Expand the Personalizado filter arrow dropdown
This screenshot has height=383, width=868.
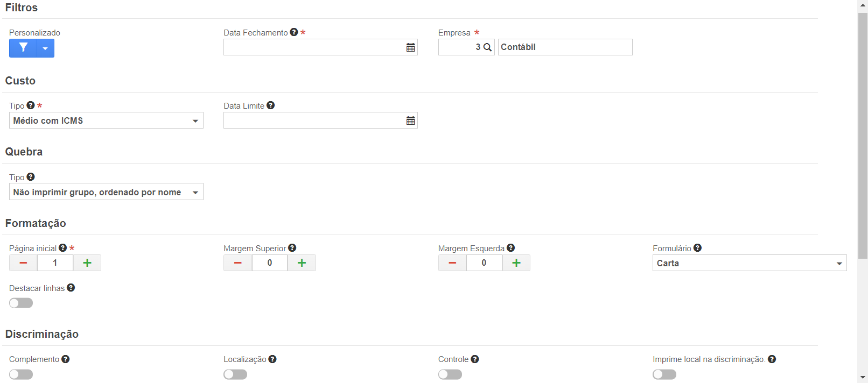pos(45,48)
